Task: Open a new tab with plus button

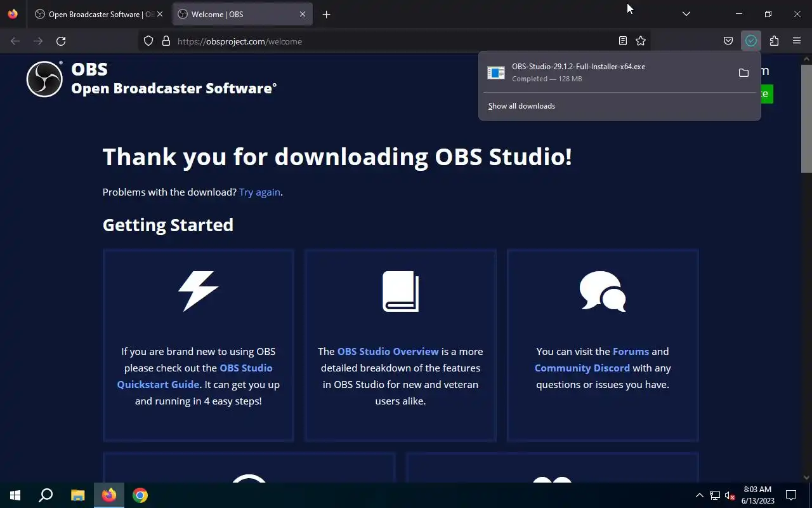Action: pyautogui.click(x=326, y=14)
